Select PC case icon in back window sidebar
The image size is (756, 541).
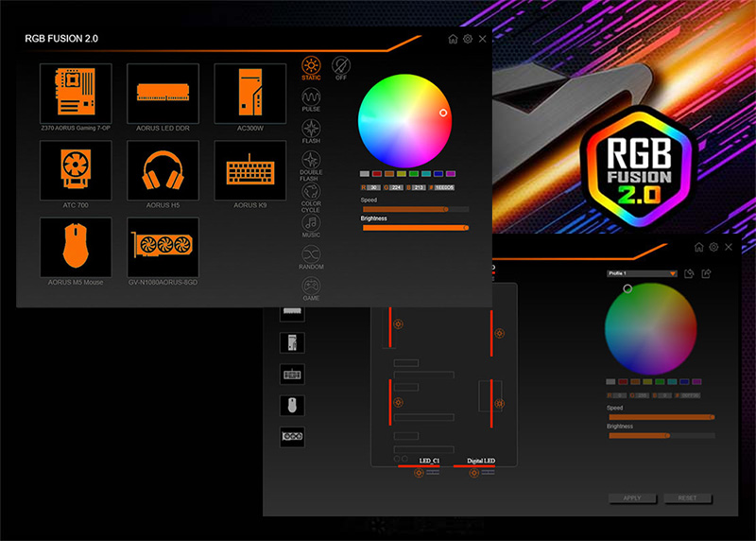[x=292, y=343]
